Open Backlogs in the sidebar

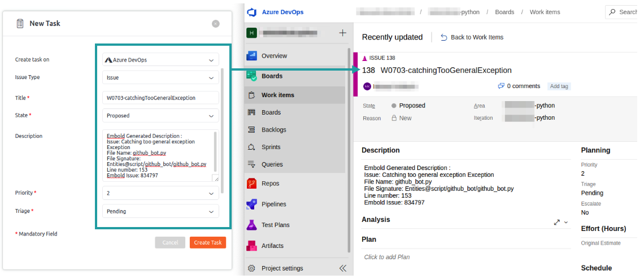(274, 130)
